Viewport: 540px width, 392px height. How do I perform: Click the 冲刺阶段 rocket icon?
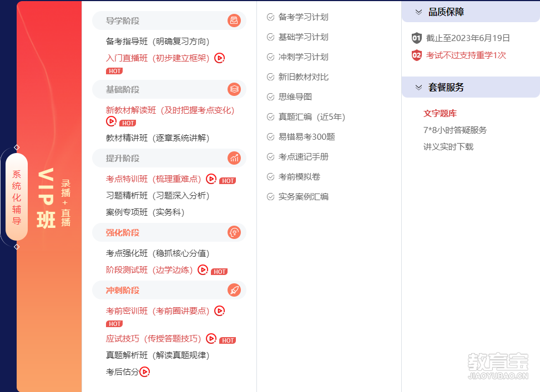(234, 290)
